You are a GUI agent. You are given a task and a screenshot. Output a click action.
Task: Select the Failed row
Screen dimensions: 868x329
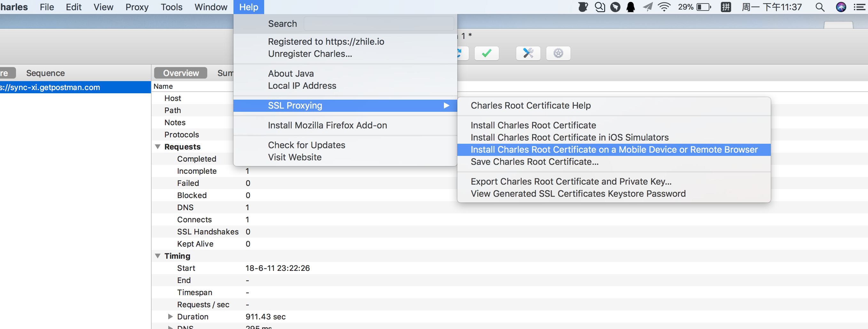coord(510,183)
